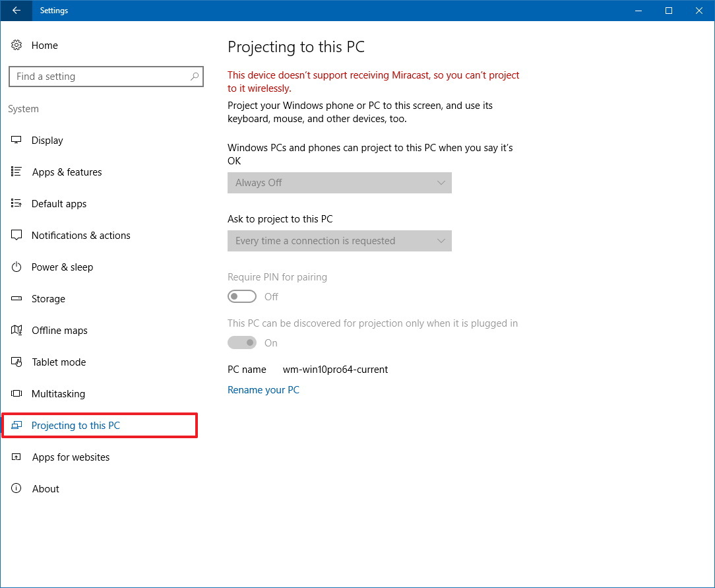Image resolution: width=715 pixels, height=588 pixels.
Task: Click the Tablet mode sidebar icon
Action: (16, 362)
